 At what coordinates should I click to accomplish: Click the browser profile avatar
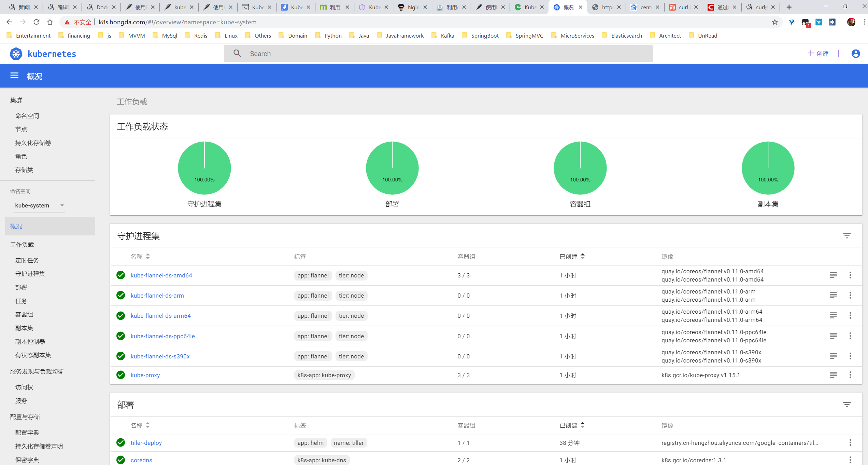(x=851, y=22)
